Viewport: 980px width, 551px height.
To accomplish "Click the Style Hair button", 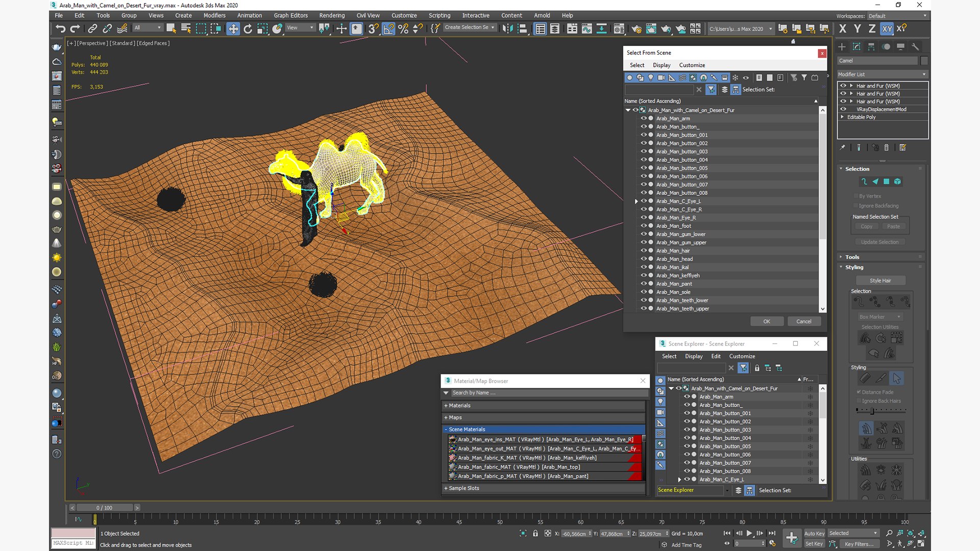I will click(x=880, y=281).
